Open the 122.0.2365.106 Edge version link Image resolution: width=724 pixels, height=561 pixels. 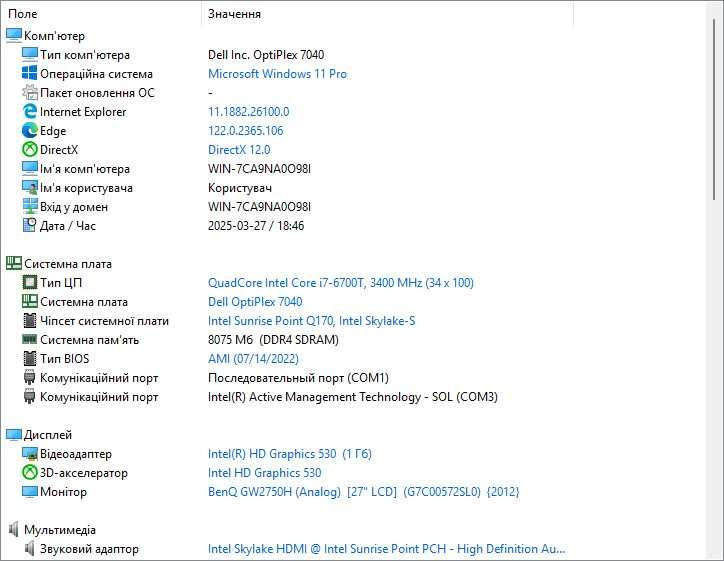coord(246,131)
